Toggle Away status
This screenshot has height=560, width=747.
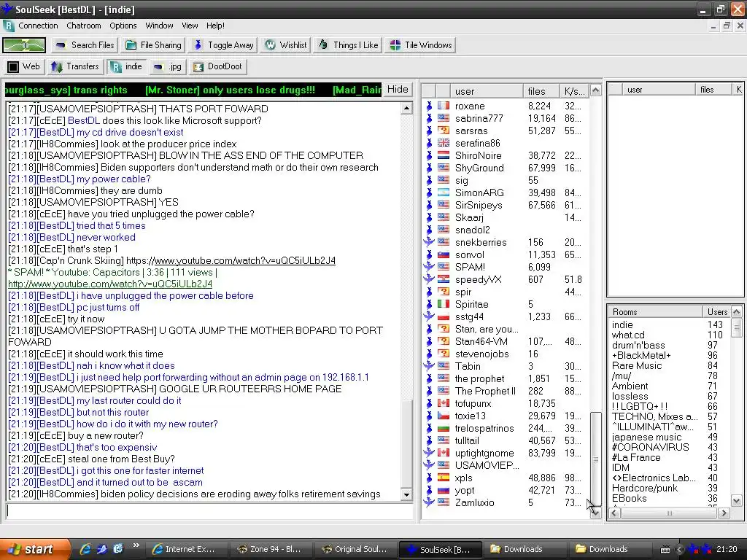tap(223, 45)
